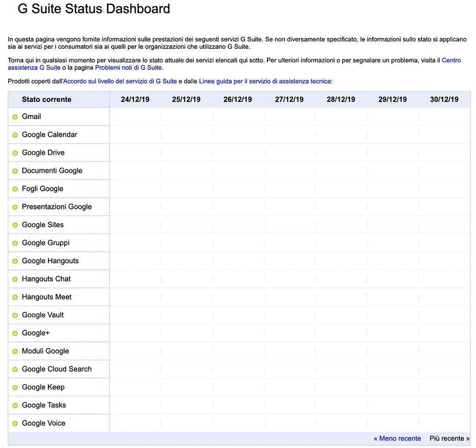Click the status dot next to Documenti Google
The height and width of the screenshot is (448, 476).
15,171
